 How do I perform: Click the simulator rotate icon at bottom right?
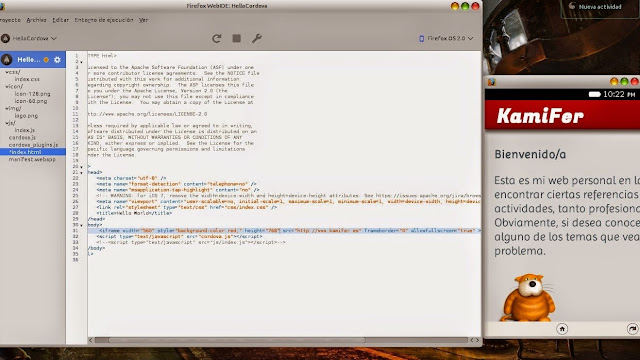click(632, 329)
